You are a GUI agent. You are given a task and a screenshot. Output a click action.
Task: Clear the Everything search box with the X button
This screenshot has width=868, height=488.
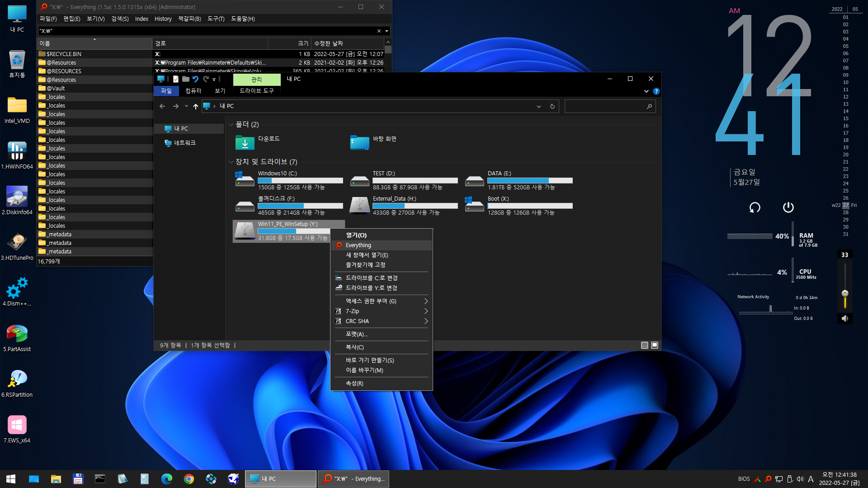tap(379, 31)
